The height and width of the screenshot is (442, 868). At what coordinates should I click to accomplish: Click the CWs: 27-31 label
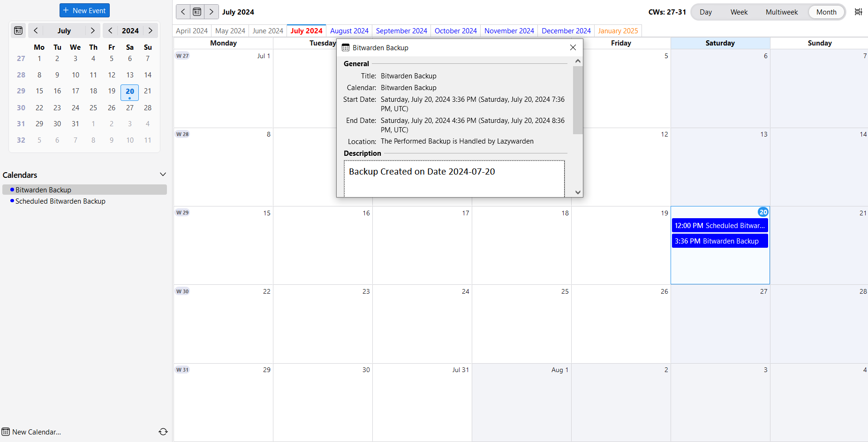667,12
